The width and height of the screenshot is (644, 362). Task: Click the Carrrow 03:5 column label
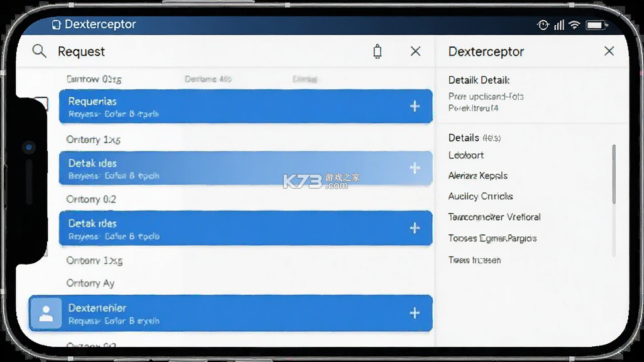(94, 79)
